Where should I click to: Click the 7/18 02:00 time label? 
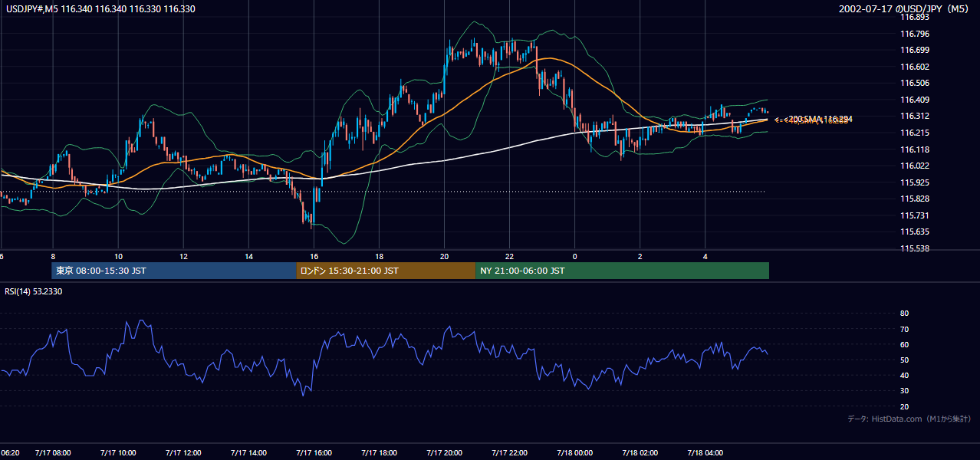point(640,452)
